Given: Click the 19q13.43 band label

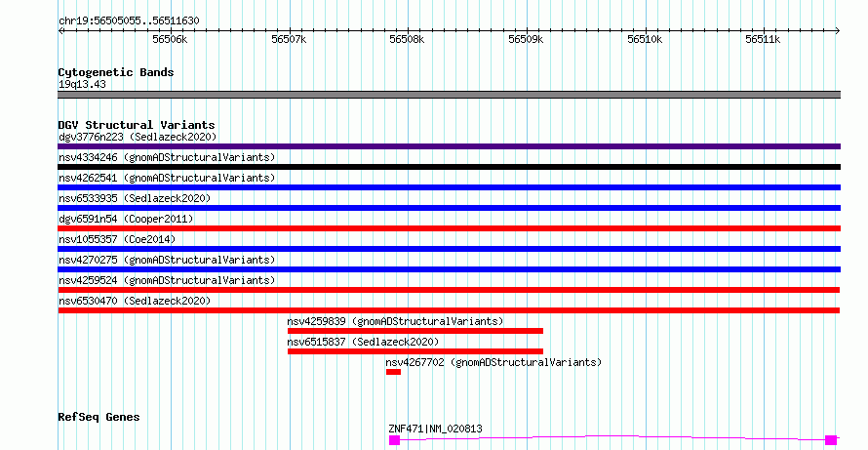Looking at the screenshot, I should tap(82, 85).
